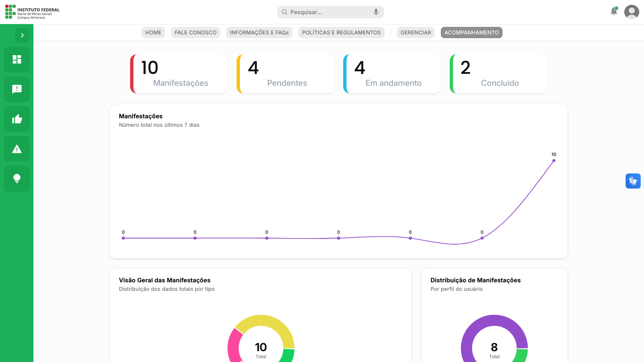Expand the green sidebar with chevron arrow

[x=22, y=35]
